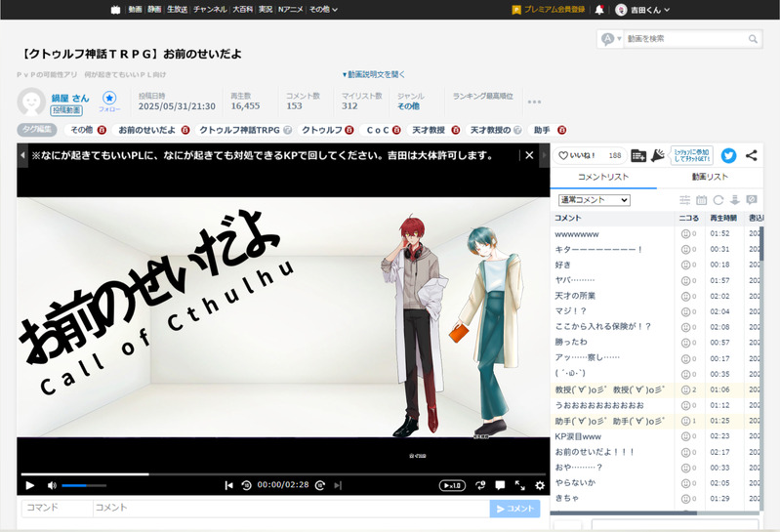Open the past log calendar icon
Screen dimensions: 780x532
click(701, 200)
